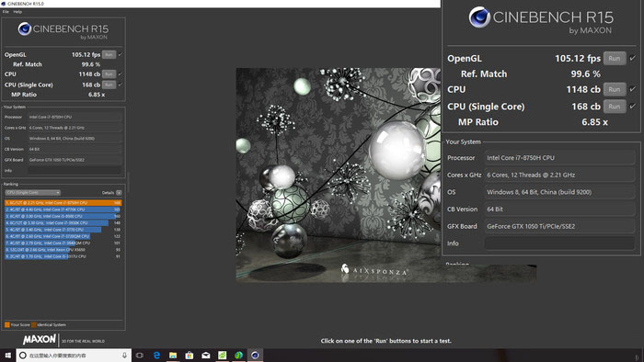Click Run beside CPU 1148 cb in left panel
The width and height of the screenshot is (644, 362).
coord(109,74)
